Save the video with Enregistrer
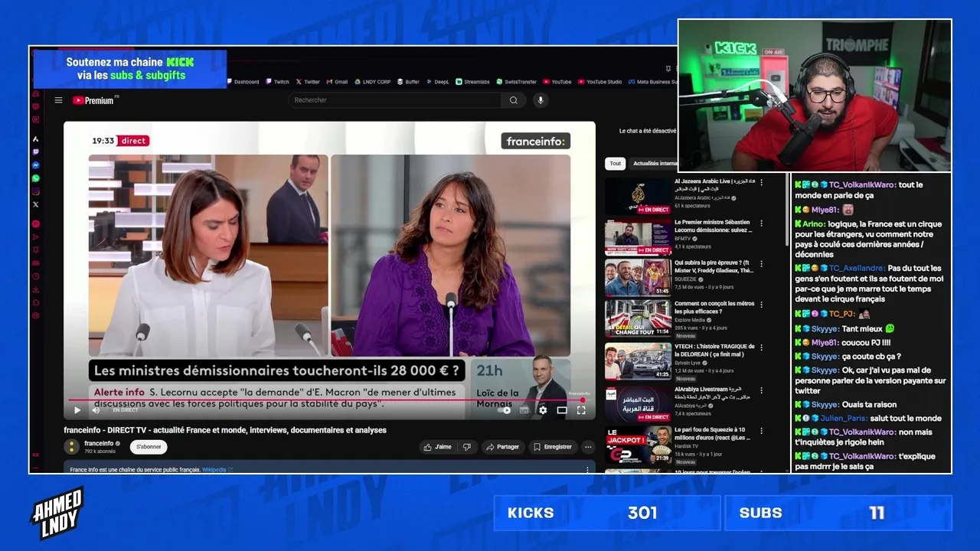 tap(554, 447)
